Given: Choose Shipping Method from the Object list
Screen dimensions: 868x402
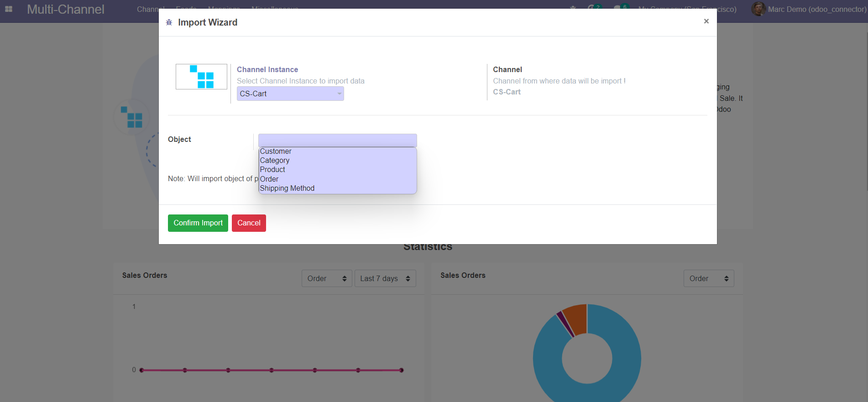Looking at the screenshot, I should coord(287,188).
